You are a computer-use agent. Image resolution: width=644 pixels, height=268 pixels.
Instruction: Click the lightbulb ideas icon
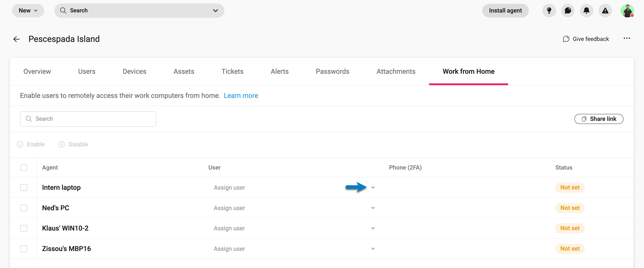tap(549, 10)
